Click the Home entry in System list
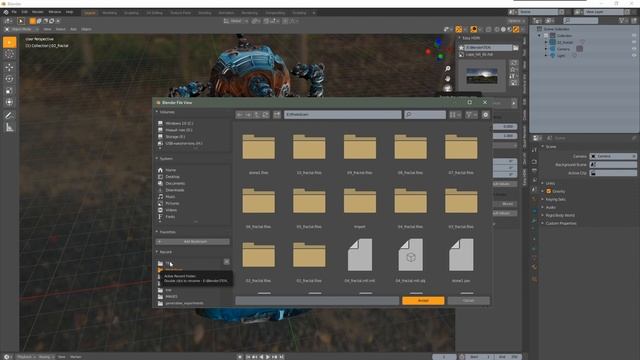Screen dimensions: 640x360 point(171,170)
